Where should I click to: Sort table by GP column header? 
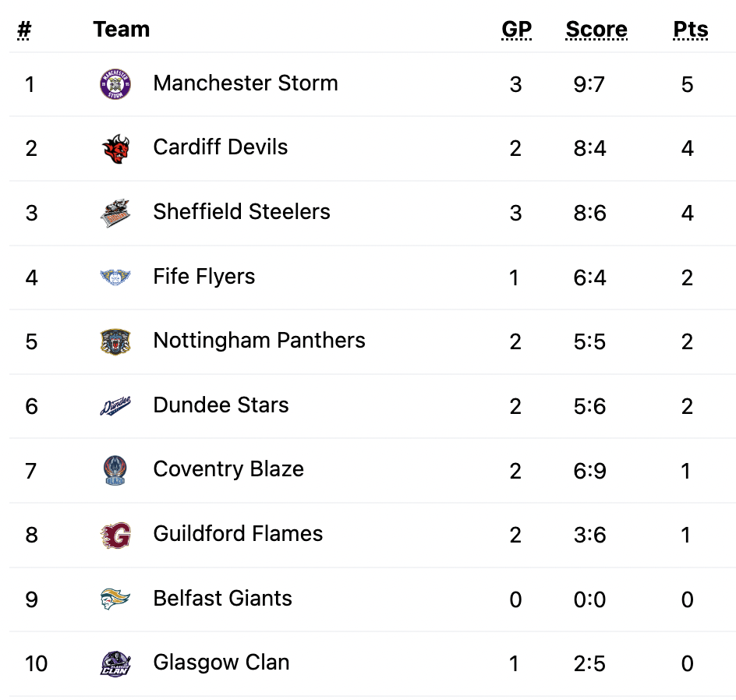point(516,30)
